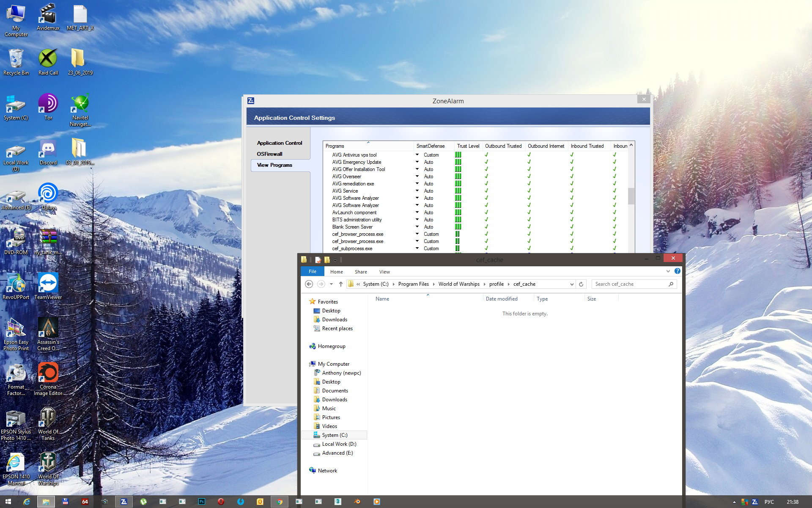This screenshot has height=508, width=812.
Task: Click the Opera taskbar icon
Action: coord(221,502)
